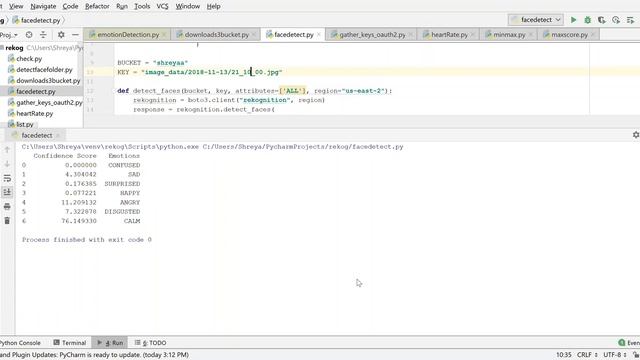Close the heartRate.py tab
The height and width of the screenshot is (360, 640).
click(473, 35)
